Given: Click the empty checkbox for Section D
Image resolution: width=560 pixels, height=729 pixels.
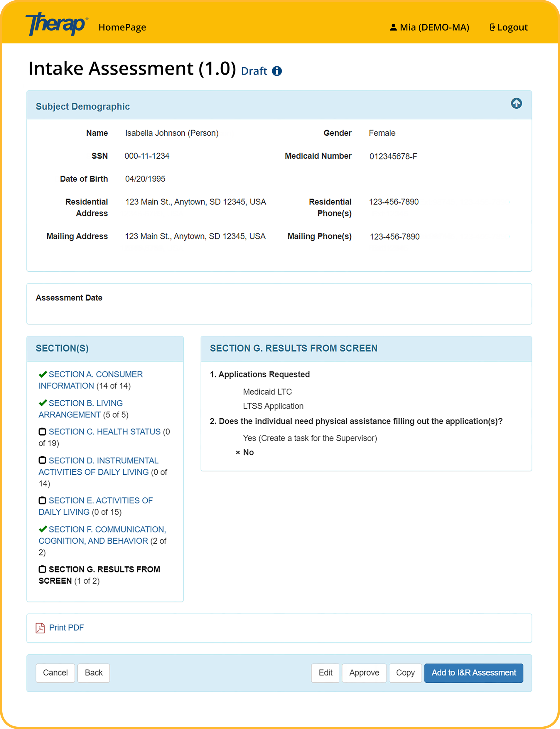Looking at the screenshot, I should pos(42,460).
